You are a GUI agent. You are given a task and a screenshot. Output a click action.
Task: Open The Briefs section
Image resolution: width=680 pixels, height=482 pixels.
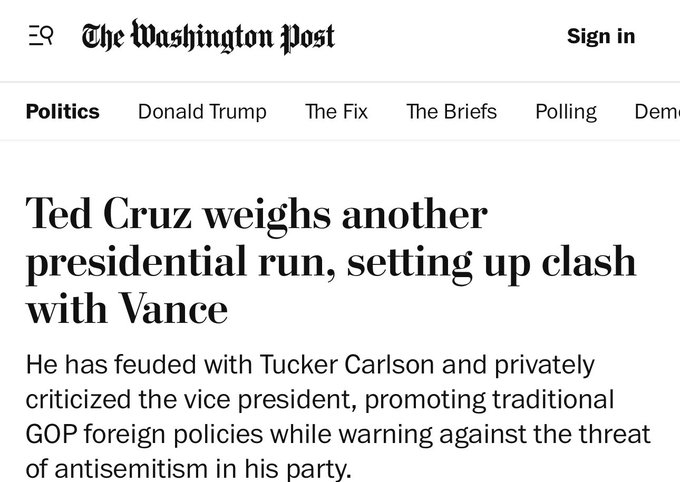click(451, 111)
